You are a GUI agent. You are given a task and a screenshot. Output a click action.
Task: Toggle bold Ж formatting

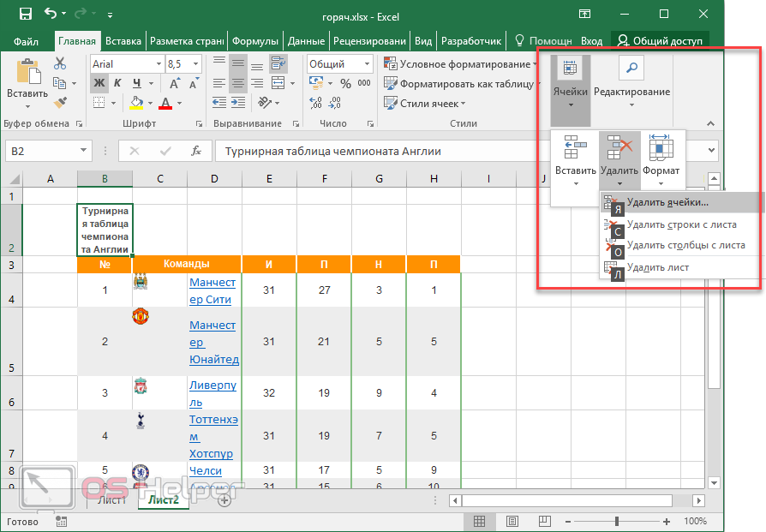[99, 83]
